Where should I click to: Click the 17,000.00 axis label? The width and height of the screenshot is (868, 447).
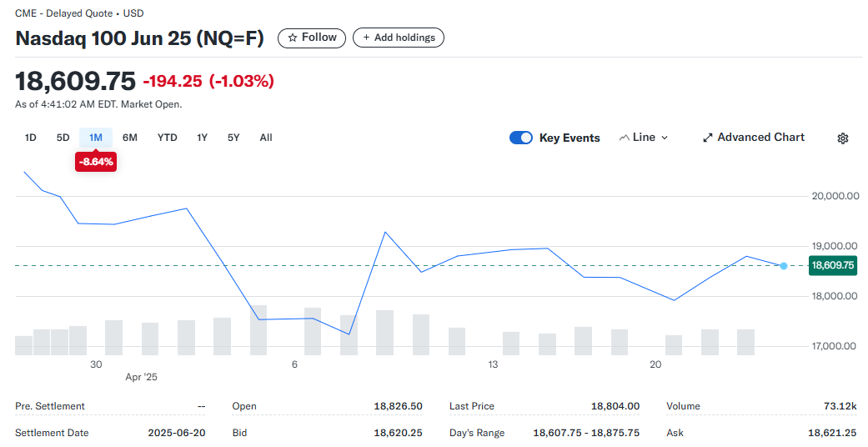pos(835,345)
